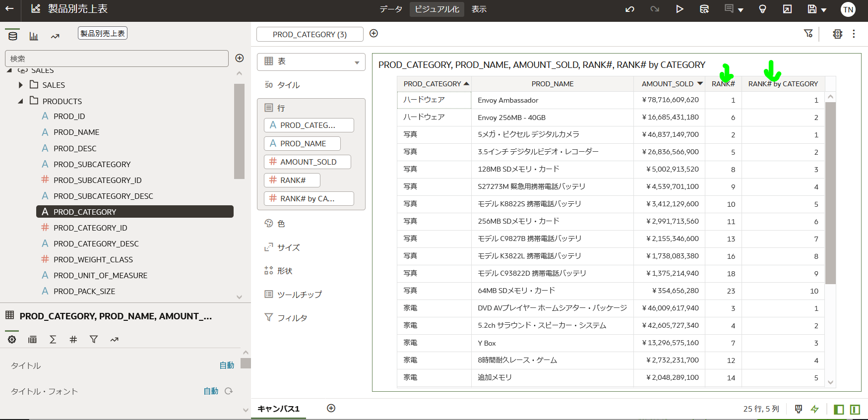
Task: Toggle the grammar panel layout icon
Action: coord(855,409)
